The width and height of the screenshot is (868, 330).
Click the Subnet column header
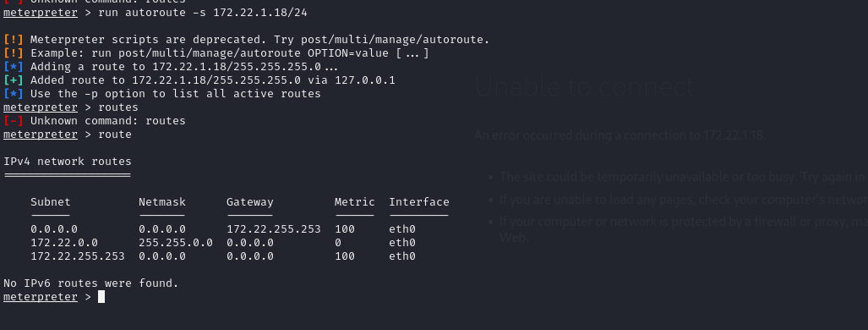coord(51,202)
